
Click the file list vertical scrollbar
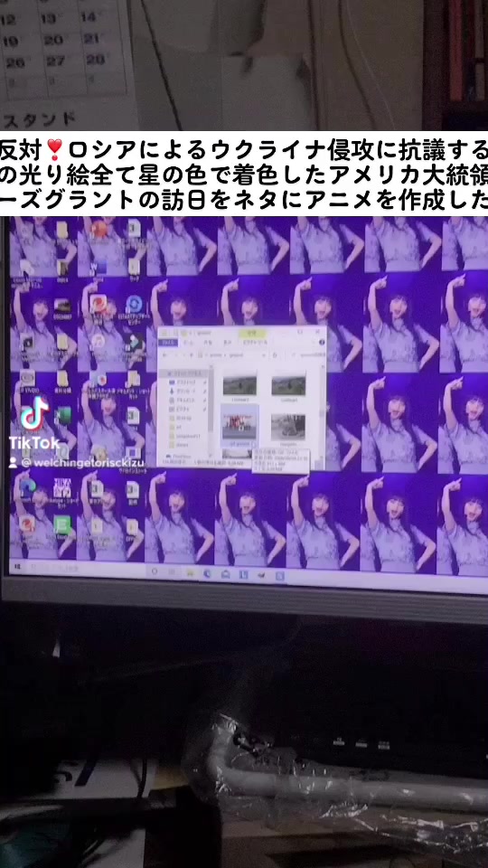[x=323, y=411]
